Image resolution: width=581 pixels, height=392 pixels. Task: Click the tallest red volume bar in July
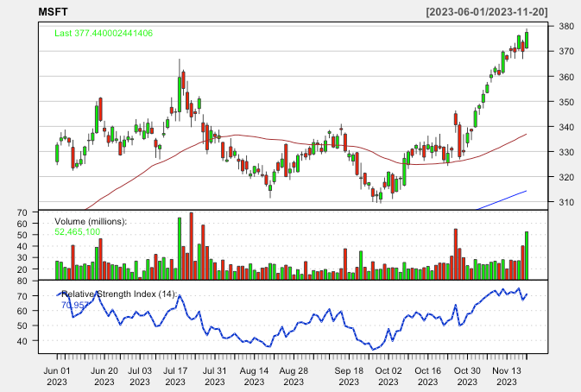click(x=191, y=246)
